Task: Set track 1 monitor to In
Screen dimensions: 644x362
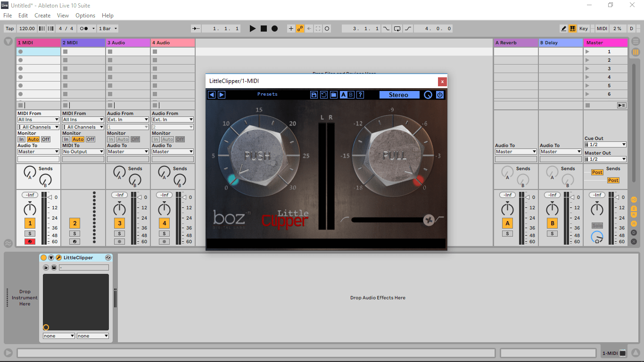Action: (x=22, y=140)
